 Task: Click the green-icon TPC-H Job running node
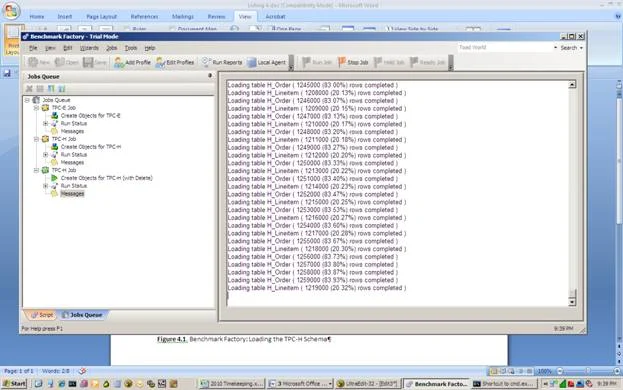pos(45,170)
